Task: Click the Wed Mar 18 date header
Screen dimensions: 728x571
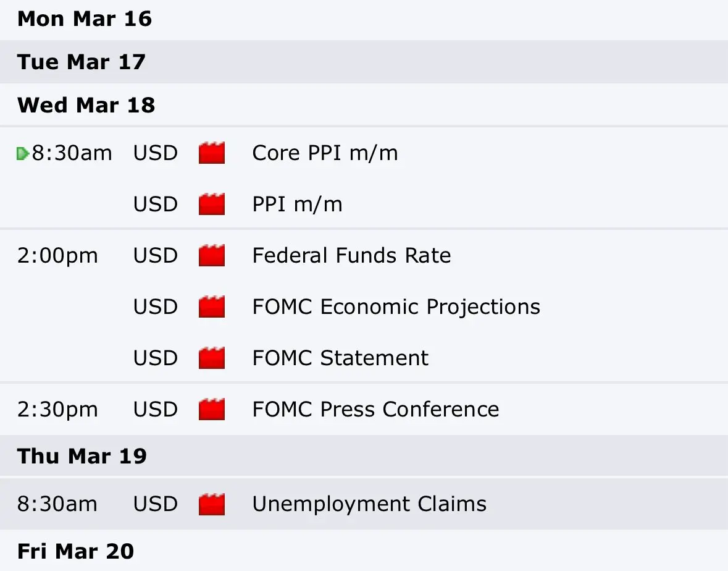Action: coord(86,106)
